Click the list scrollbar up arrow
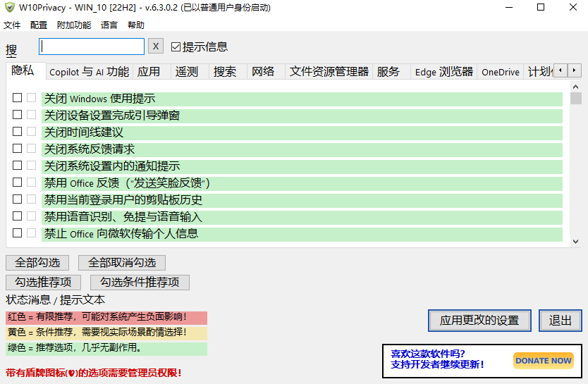 coord(576,87)
